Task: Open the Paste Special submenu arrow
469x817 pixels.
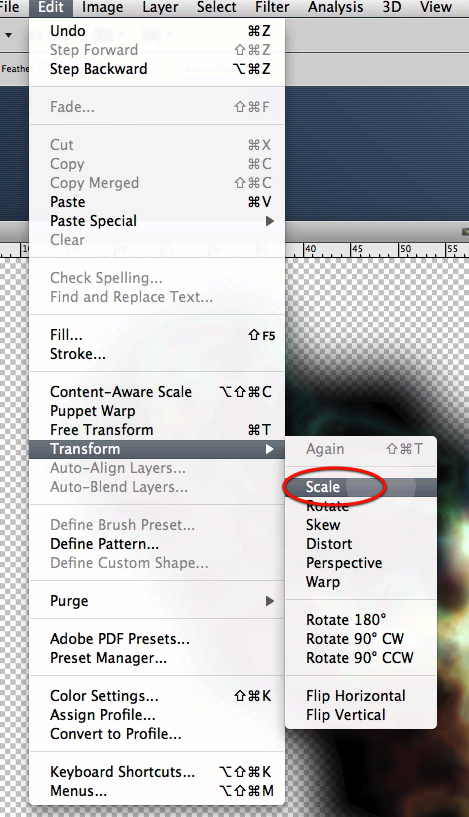Action: pos(269,221)
